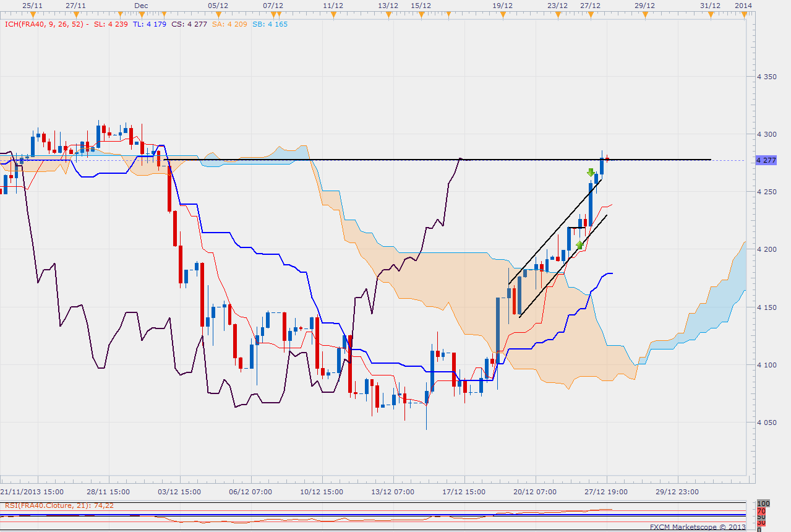Select the orange marker under 2014
Viewport: 791px width, 532px height.
(743, 14)
